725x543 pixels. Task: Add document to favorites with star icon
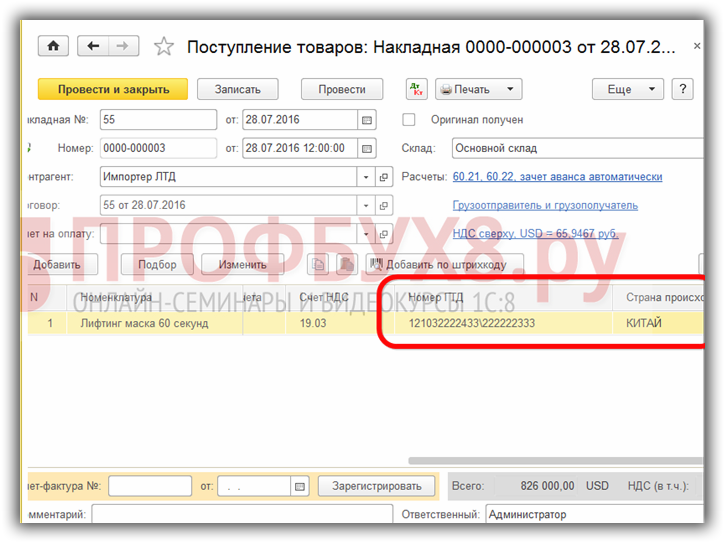(x=164, y=47)
